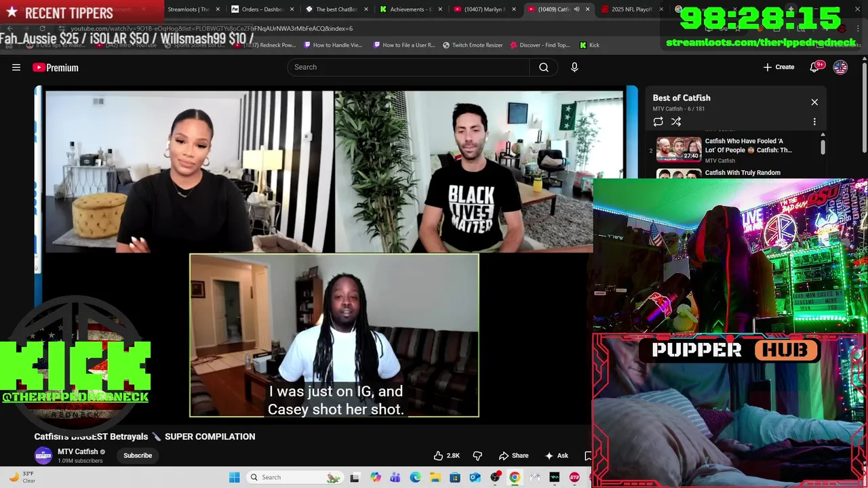Open the red GTS taskbar app

575,477
